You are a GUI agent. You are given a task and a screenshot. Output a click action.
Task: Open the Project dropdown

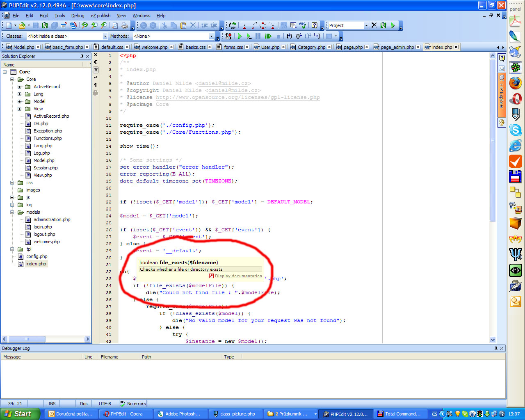(x=349, y=25)
